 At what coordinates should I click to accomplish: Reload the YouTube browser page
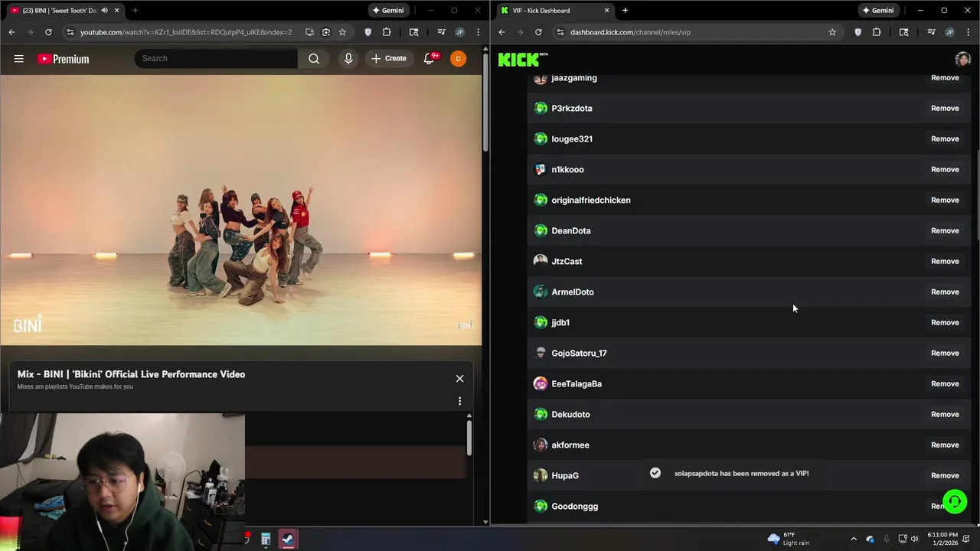48,32
